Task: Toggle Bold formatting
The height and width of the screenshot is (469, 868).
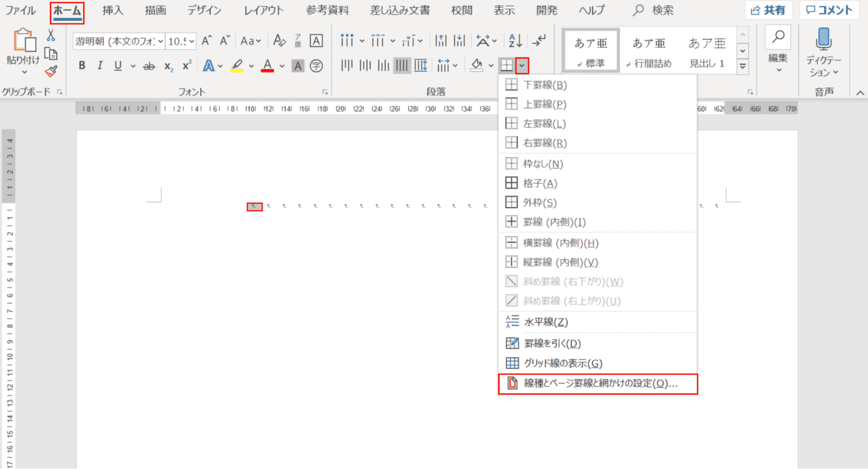Action: click(x=82, y=66)
